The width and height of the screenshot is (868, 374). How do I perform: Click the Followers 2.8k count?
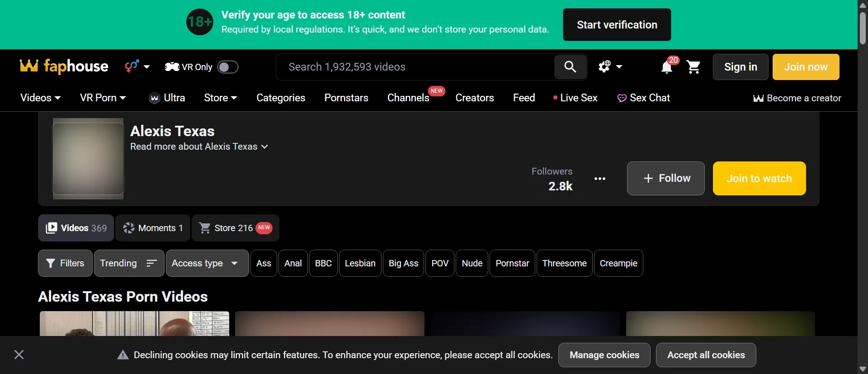pos(552,179)
